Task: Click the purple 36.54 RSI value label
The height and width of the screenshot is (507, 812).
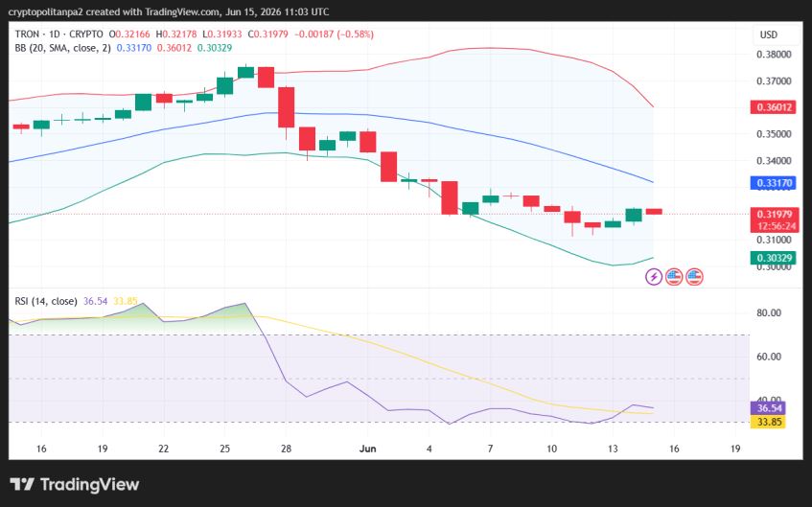Action: point(769,408)
